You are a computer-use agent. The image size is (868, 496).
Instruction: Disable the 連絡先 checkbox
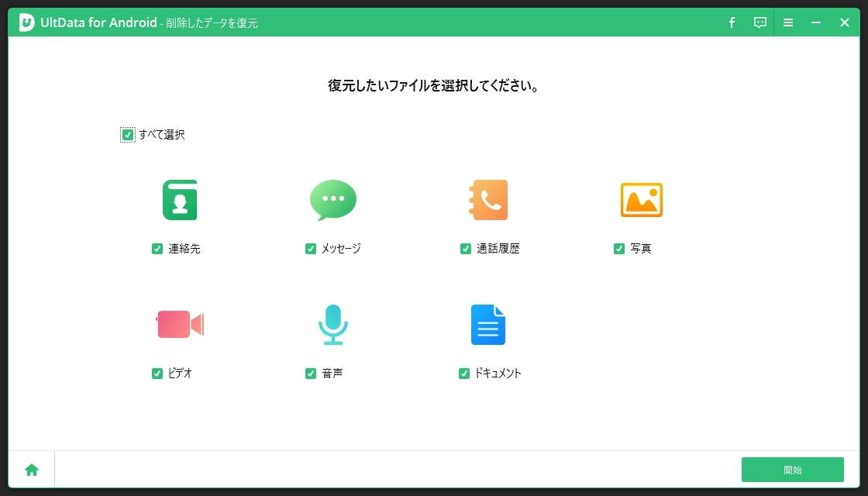click(157, 248)
